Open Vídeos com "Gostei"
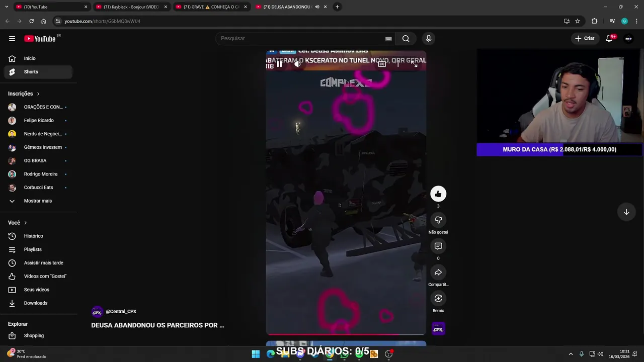Image resolution: width=644 pixels, height=362 pixels. (38, 276)
